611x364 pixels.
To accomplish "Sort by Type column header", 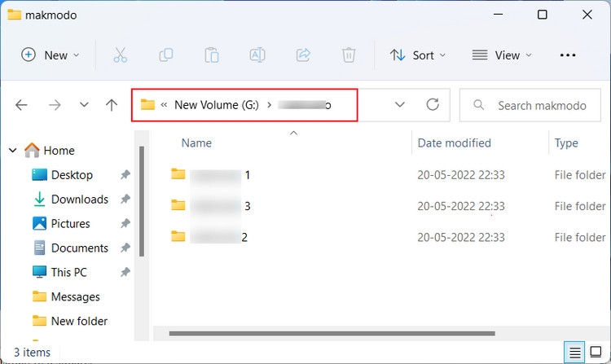I will pos(566,143).
